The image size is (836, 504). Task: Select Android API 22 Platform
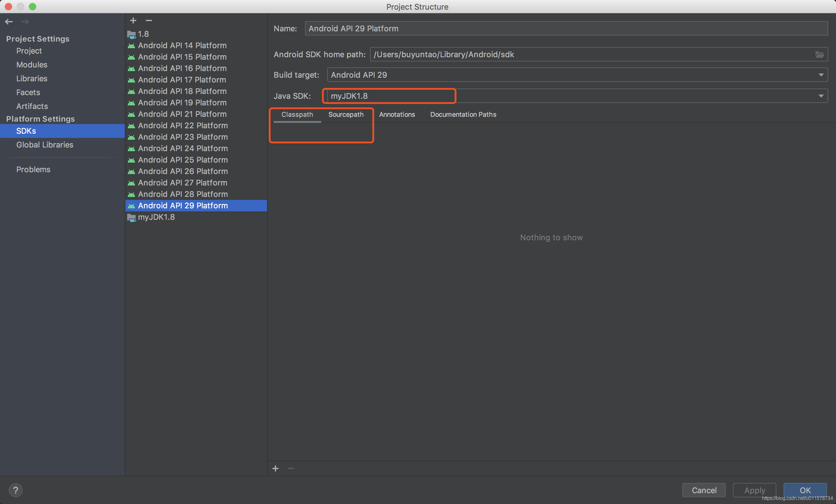[196, 126]
